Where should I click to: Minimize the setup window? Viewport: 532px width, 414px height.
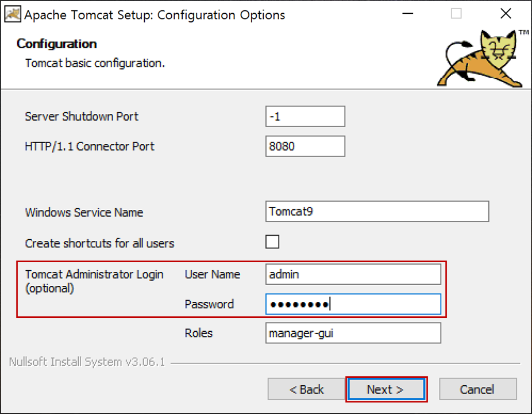[408, 14]
